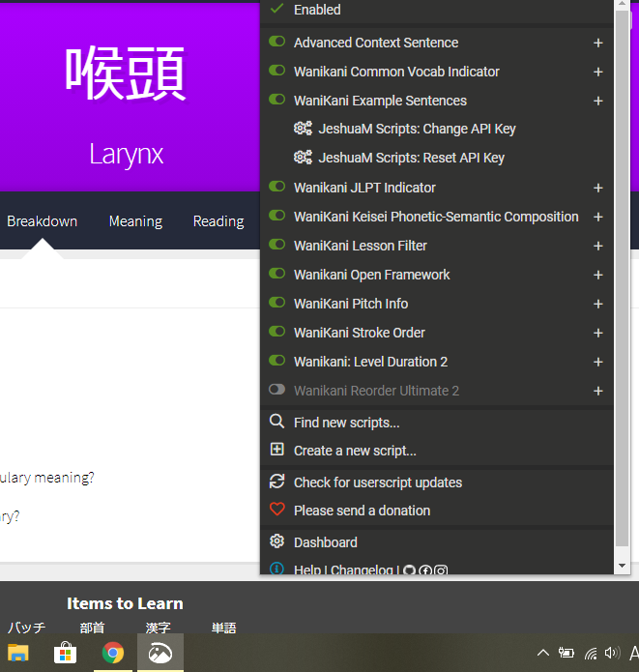
Task: Expand WaniKani Lesson Filter plus
Action: (x=598, y=246)
